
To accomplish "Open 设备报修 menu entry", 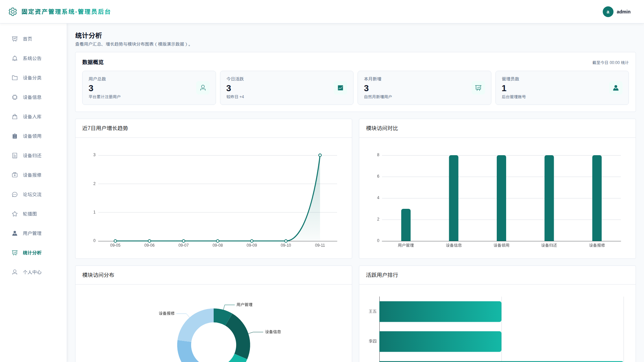I will (34, 175).
